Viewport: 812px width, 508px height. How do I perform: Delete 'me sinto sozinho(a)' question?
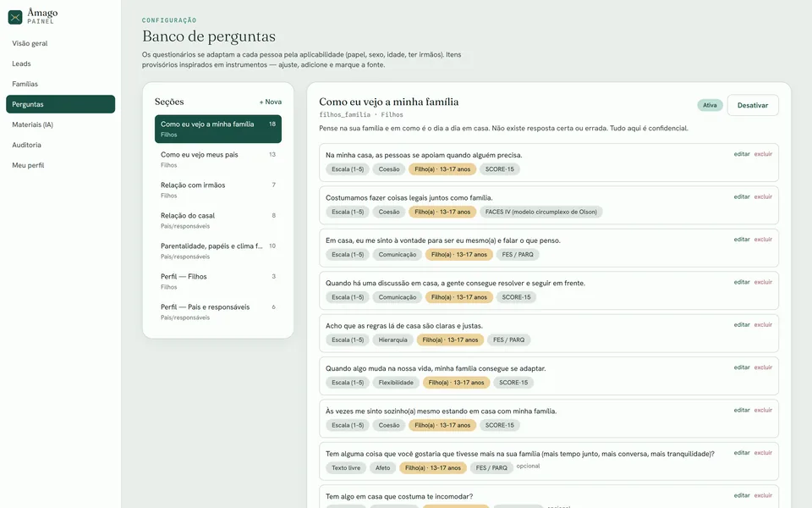[x=763, y=410]
